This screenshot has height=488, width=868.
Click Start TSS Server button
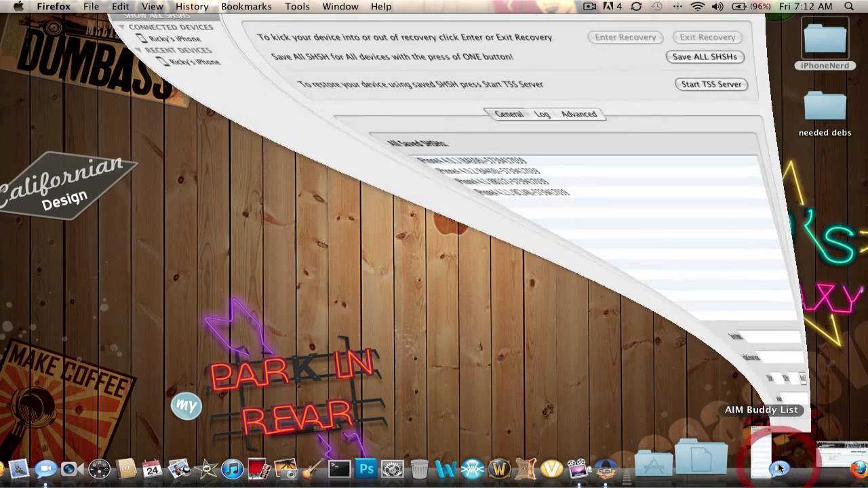click(x=711, y=84)
